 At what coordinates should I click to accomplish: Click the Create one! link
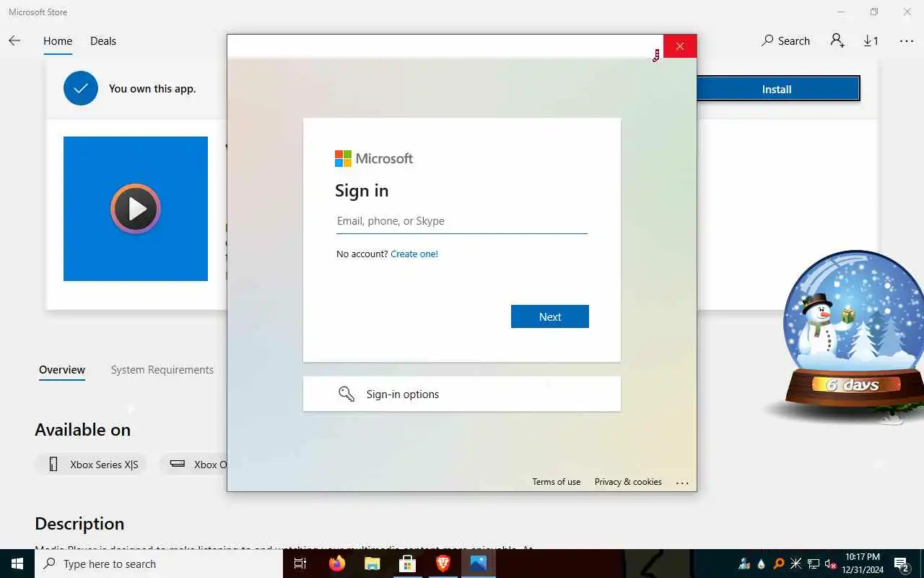click(414, 254)
